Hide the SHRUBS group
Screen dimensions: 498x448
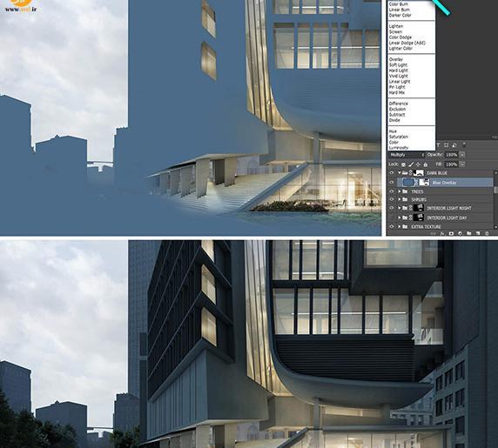(392, 199)
